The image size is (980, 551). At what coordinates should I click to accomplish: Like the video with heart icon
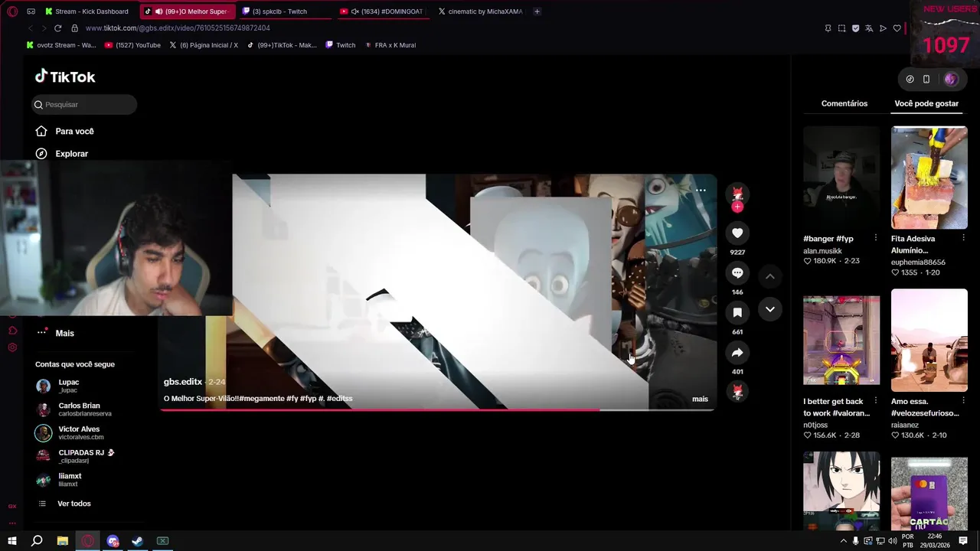[x=737, y=233]
